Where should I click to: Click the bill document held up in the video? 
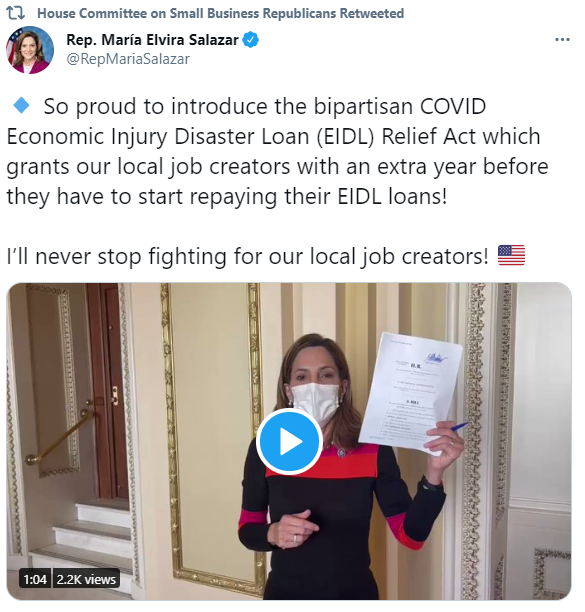(x=411, y=392)
